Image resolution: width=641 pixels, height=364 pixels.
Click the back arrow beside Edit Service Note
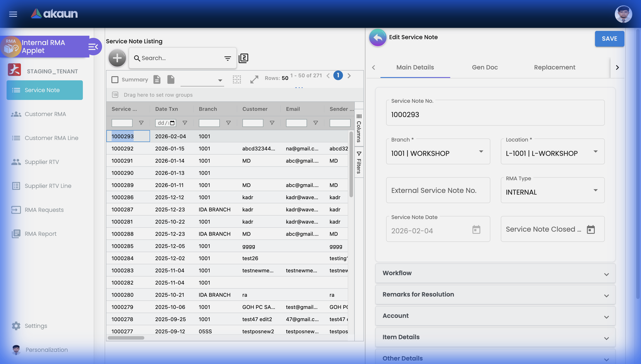[x=377, y=37]
